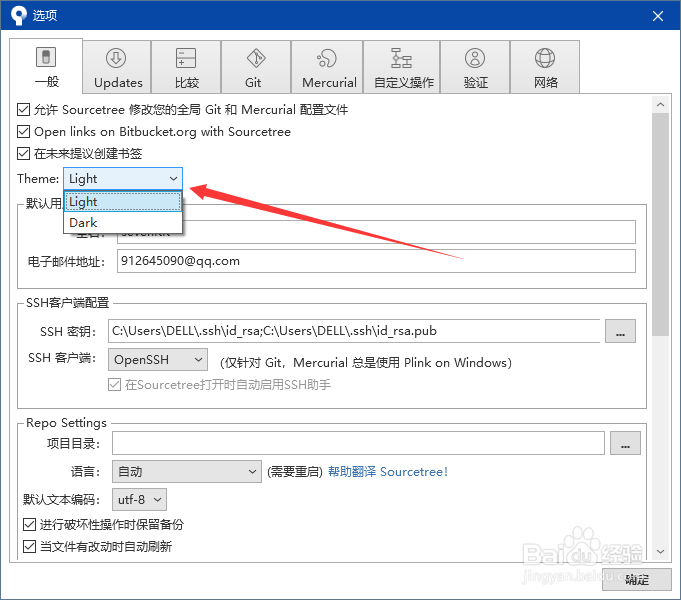Choose Light in theme list
The width and height of the screenshot is (681, 600).
(123, 202)
